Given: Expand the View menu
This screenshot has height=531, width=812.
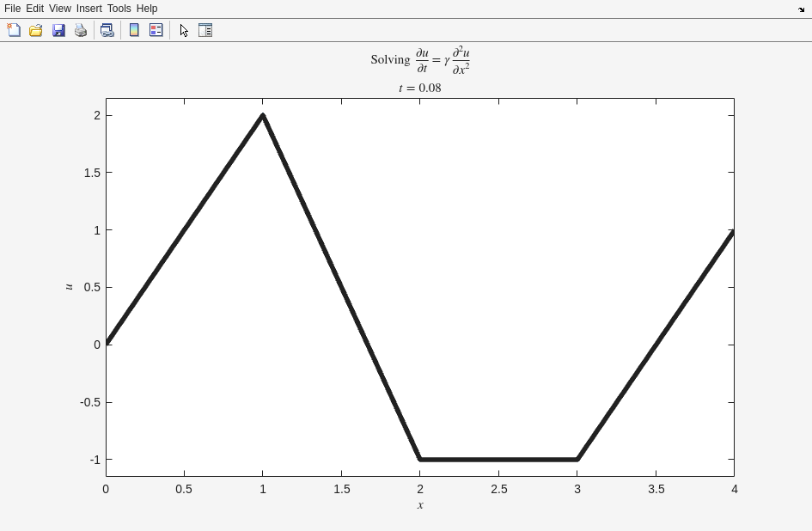Looking at the screenshot, I should [59, 9].
